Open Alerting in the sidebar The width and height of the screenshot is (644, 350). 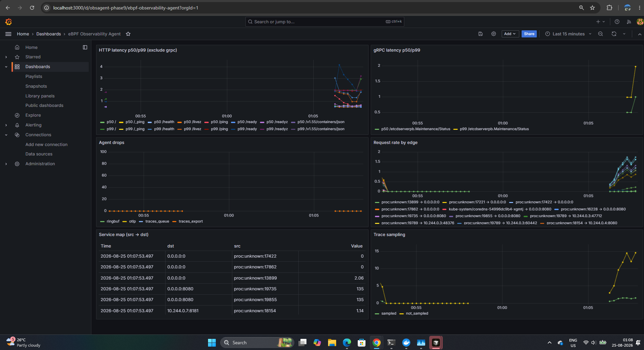point(33,125)
